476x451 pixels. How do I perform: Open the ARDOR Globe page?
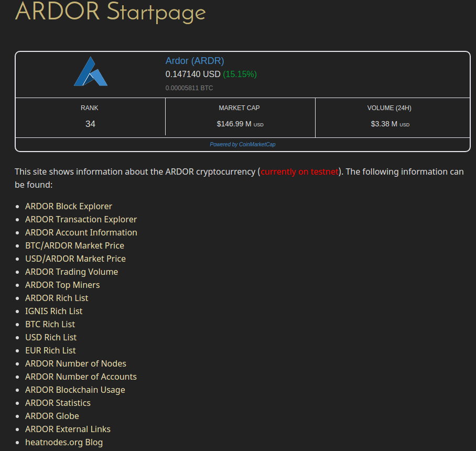point(52,416)
